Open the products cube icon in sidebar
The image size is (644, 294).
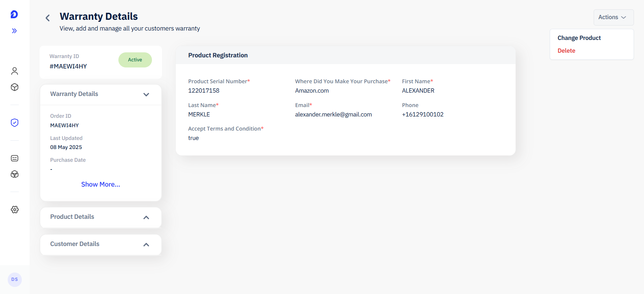pyautogui.click(x=14, y=87)
